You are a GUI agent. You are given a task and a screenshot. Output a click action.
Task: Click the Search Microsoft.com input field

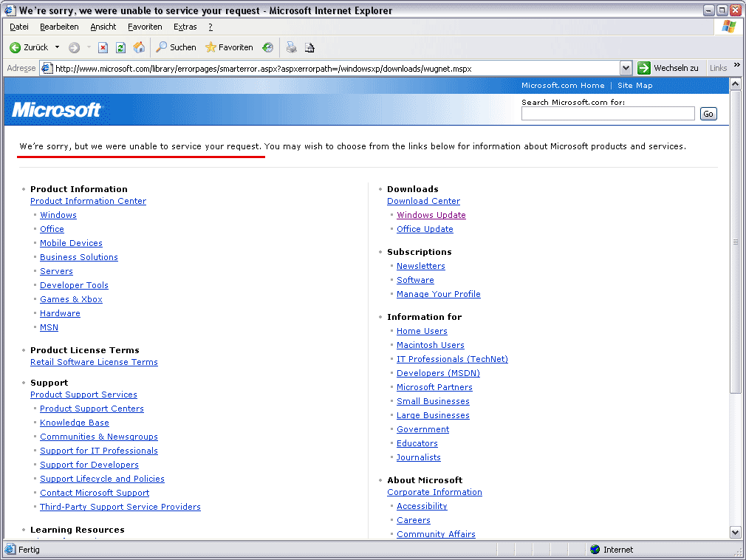tap(607, 113)
